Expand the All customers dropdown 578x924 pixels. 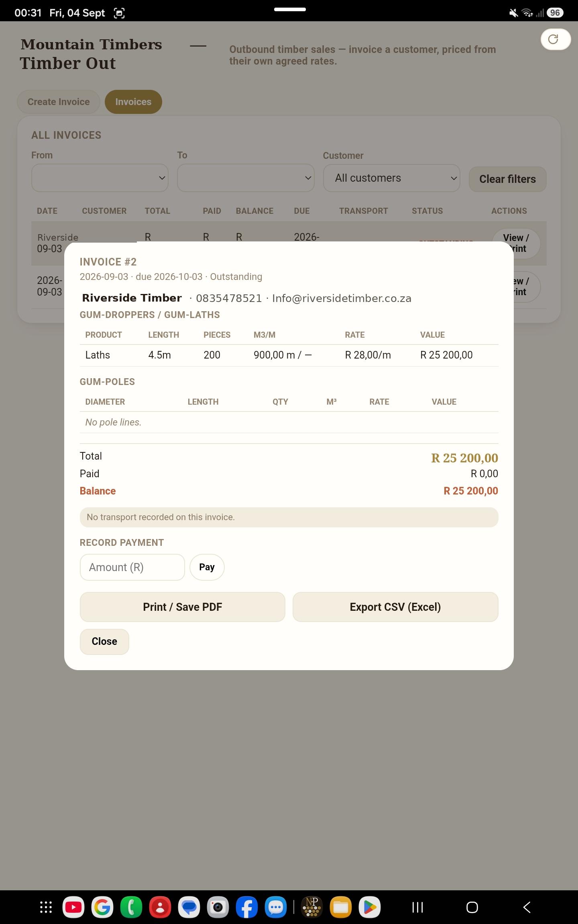pos(391,178)
